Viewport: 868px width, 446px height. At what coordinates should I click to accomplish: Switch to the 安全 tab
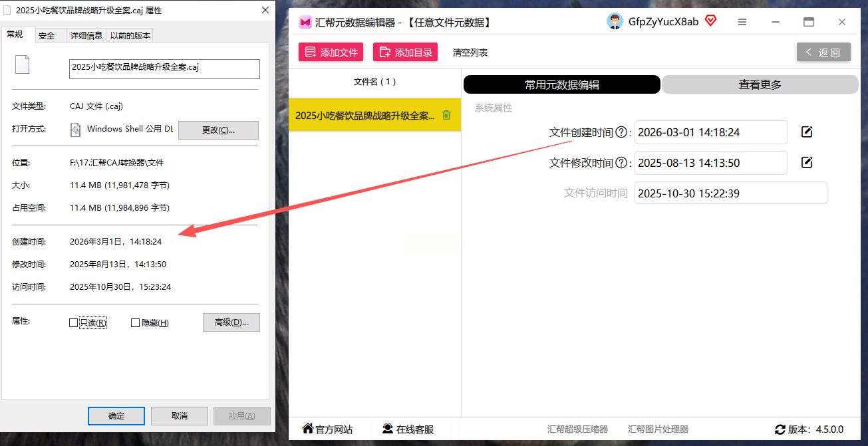(x=47, y=36)
